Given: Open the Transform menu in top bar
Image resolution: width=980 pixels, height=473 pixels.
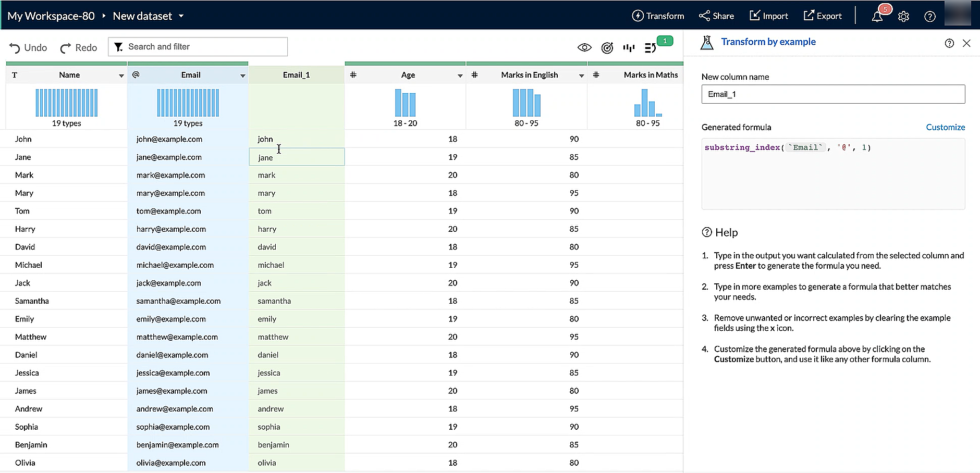Looking at the screenshot, I should point(658,16).
